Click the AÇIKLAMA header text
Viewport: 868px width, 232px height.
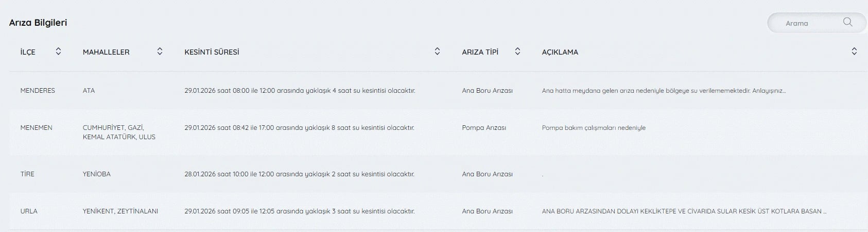560,52
